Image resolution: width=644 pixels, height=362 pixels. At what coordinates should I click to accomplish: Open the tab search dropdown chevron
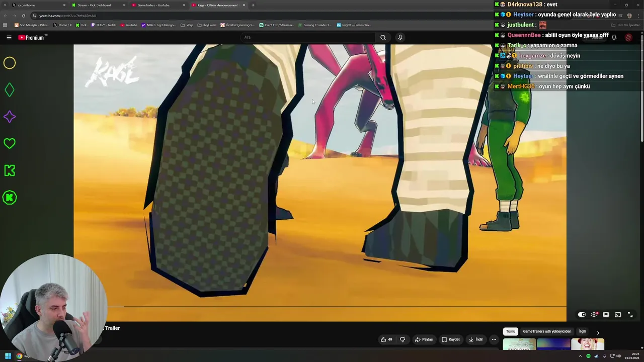click(x=5, y=5)
